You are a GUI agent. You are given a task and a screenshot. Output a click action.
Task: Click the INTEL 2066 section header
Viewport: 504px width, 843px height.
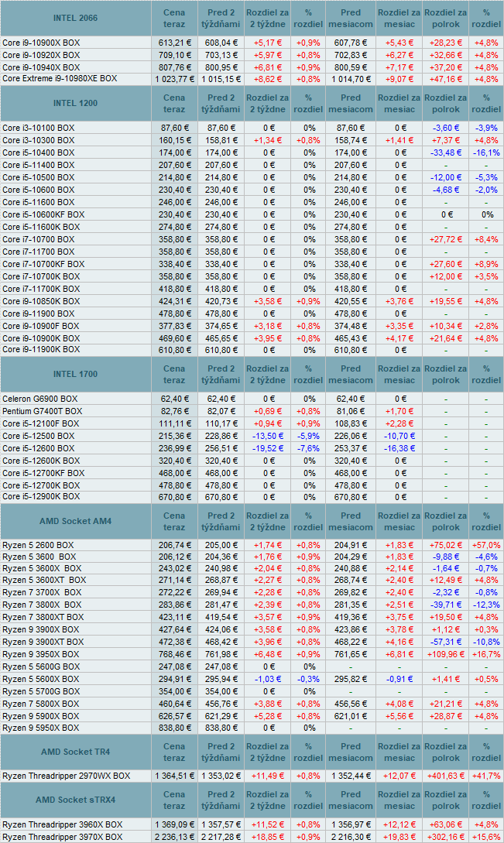tap(75, 19)
